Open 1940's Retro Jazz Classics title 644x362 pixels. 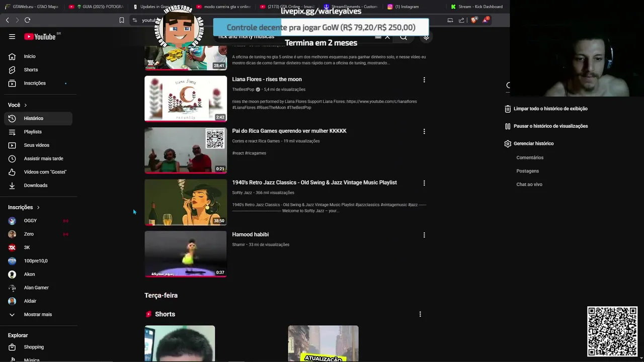click(314, 183)
